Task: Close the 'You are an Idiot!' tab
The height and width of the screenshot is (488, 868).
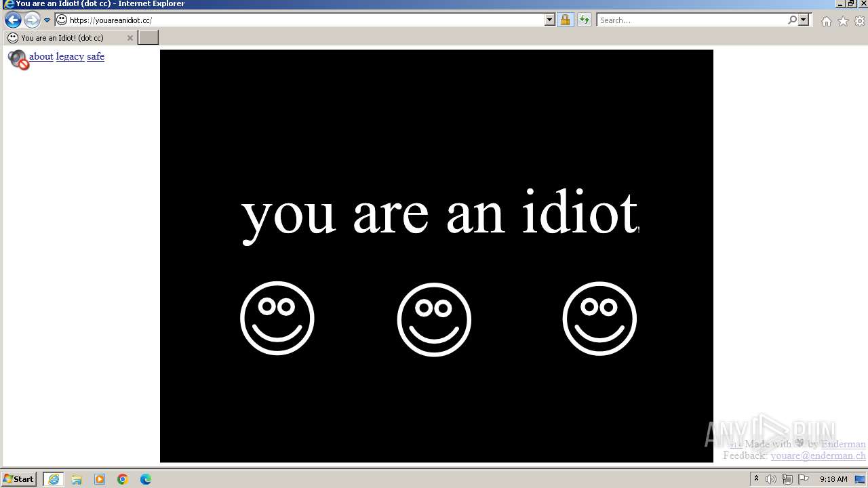Action: 130,38
